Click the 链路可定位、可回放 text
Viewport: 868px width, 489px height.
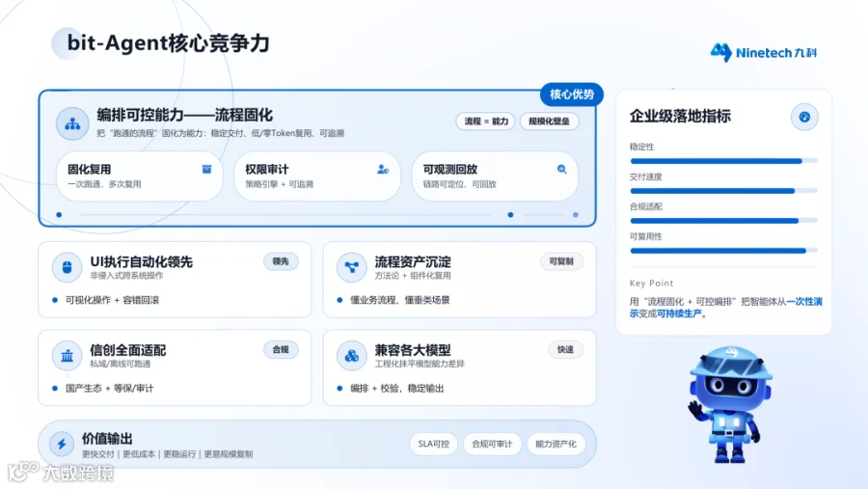(459, 184)
